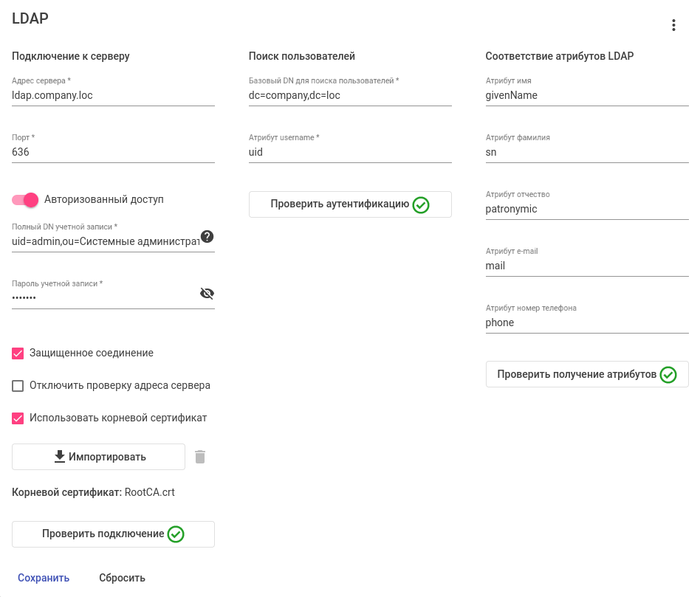Toggle password visibility eye icon
The image size is (700, 597).
coord(207,293)
